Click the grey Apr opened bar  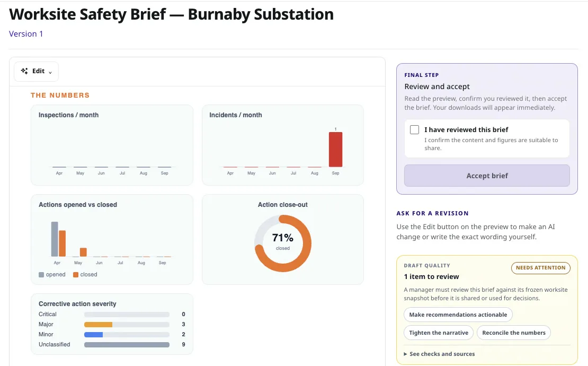point(55,239)
